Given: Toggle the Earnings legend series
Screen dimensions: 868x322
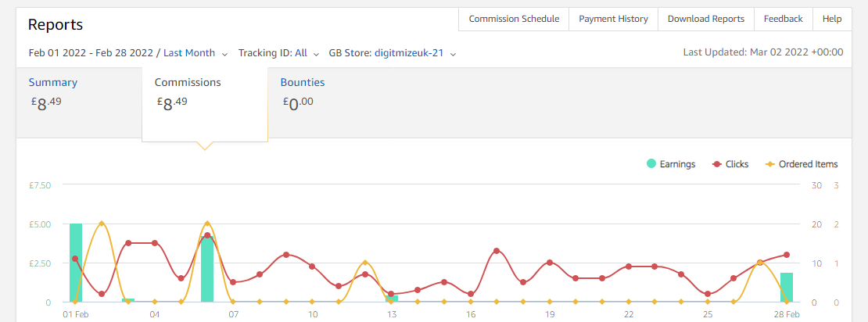Looking at the screenshot, I should pyautogui.click(x=670, y=164).
